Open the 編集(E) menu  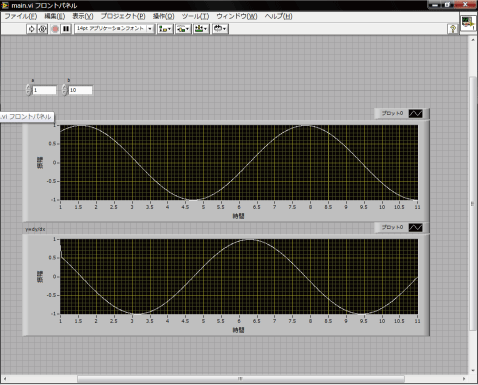click(55, 16)
